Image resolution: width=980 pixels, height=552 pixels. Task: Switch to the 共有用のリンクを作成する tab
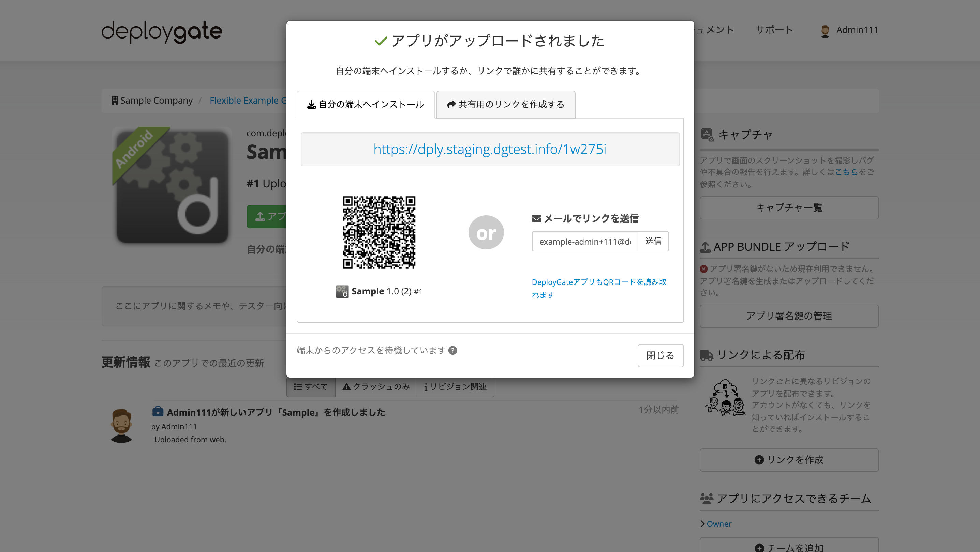click(x=506, y=104)
